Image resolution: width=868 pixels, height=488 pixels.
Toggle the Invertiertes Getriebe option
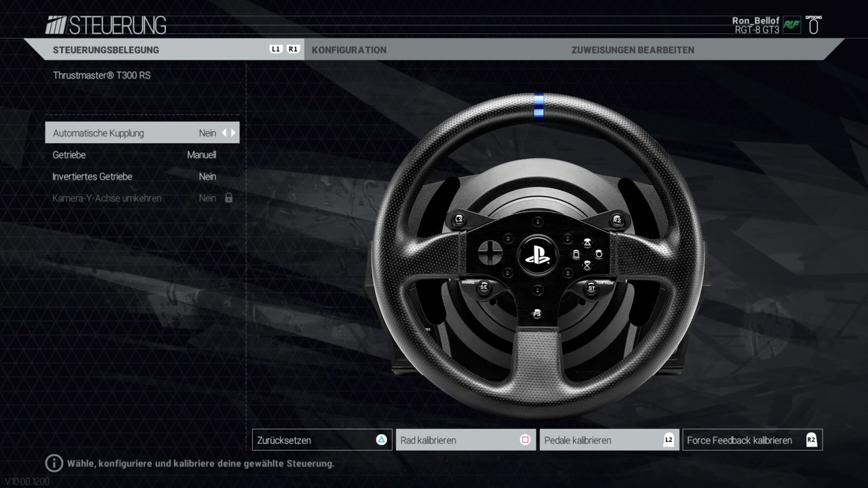click(142, 176)
